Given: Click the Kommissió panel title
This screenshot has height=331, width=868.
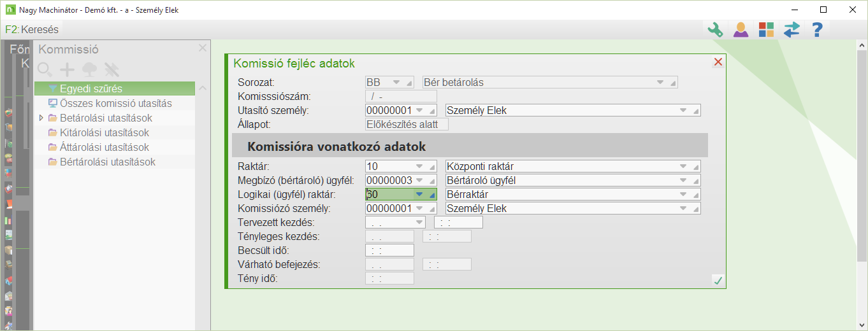Looking at the screenshot, I should pyautogui.click(x=69, y=50).
